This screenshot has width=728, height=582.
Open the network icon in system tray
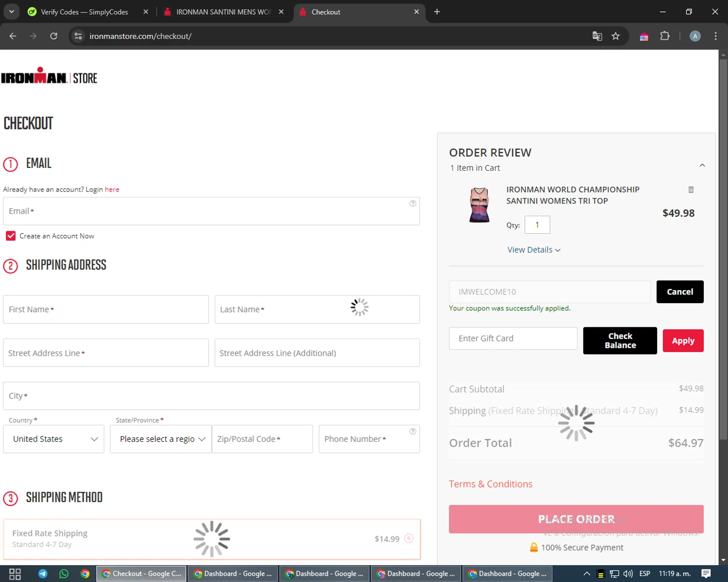(614, 574)
